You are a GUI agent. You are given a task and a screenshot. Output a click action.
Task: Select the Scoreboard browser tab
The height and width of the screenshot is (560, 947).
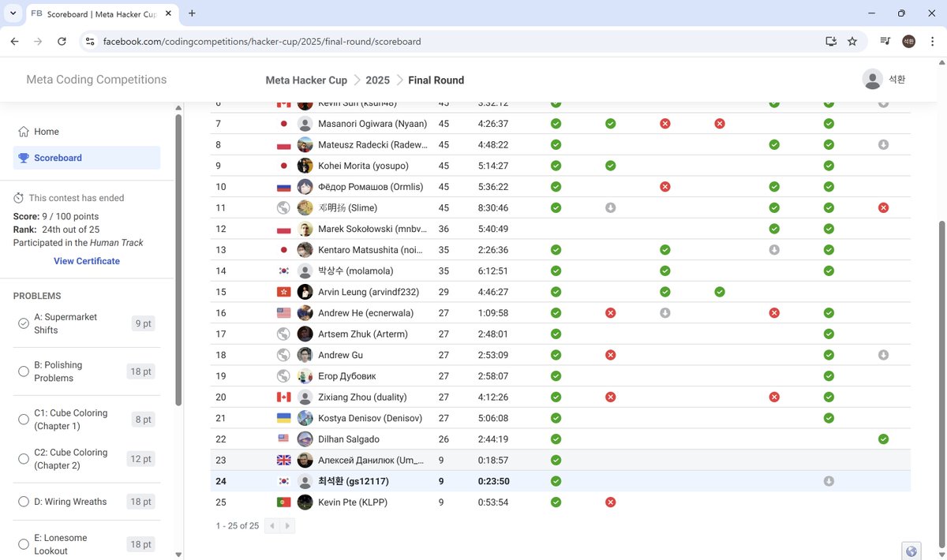[x=101, y=13]
